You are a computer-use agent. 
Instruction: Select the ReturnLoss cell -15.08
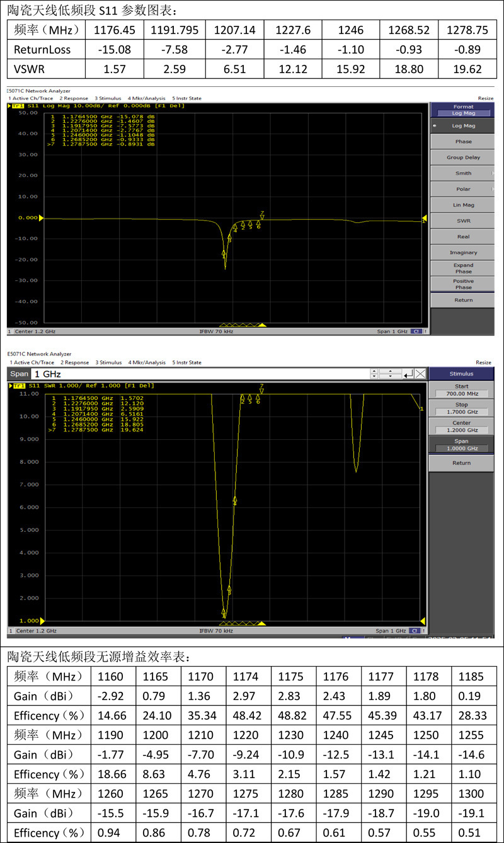pyautogui.click(x=115, y=50)
